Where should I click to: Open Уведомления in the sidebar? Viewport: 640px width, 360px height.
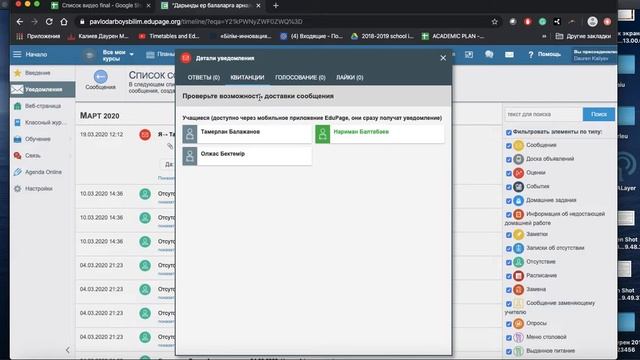pos(42,89)
